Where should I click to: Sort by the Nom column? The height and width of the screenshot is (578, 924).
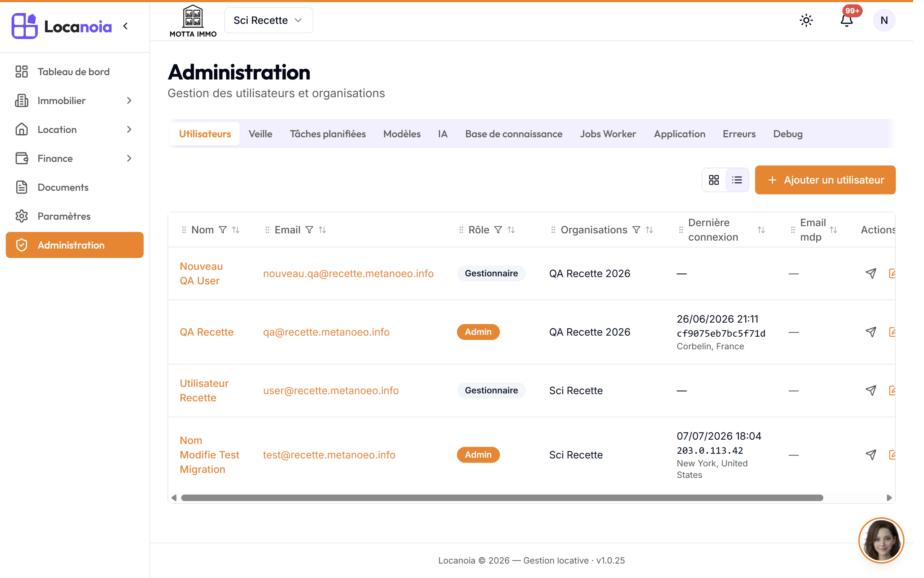pyautogui.click(x=236, y=230)
